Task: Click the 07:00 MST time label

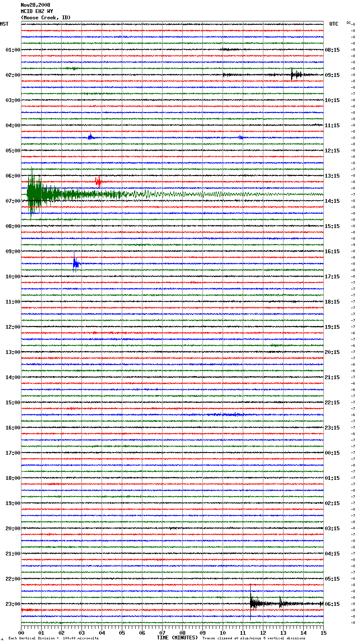Action: click(x=13, y=201)
